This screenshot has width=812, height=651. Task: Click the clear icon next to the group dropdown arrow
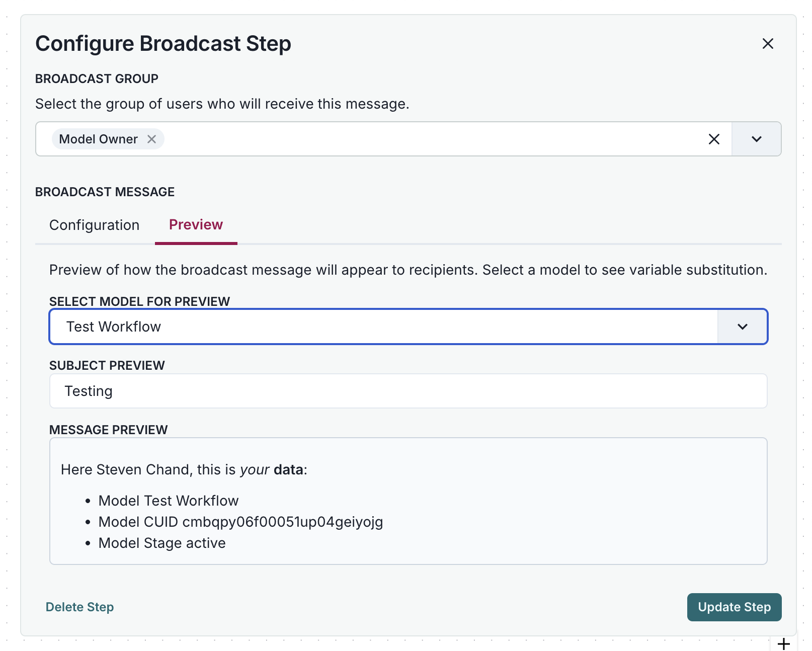point(714,139)
